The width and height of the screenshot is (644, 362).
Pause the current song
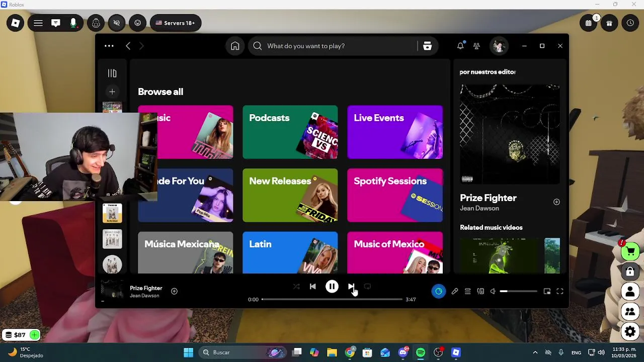pos(332,287)
